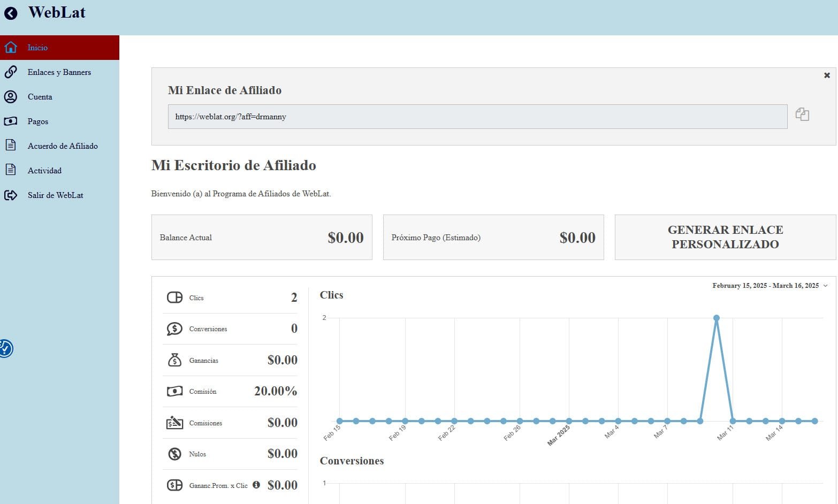Click the back arrow icon beside WebLat

(x=11, y=13)
